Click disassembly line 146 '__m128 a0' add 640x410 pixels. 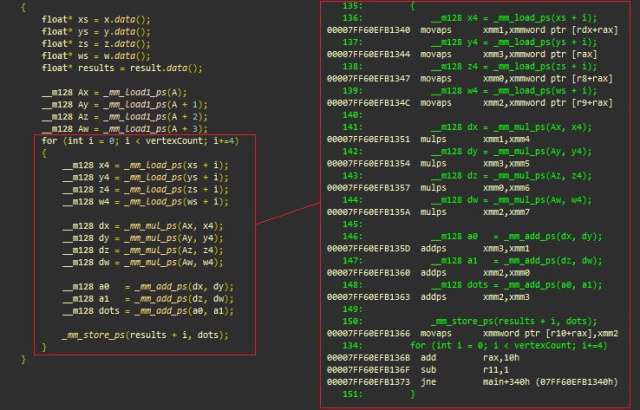point(472,237)
